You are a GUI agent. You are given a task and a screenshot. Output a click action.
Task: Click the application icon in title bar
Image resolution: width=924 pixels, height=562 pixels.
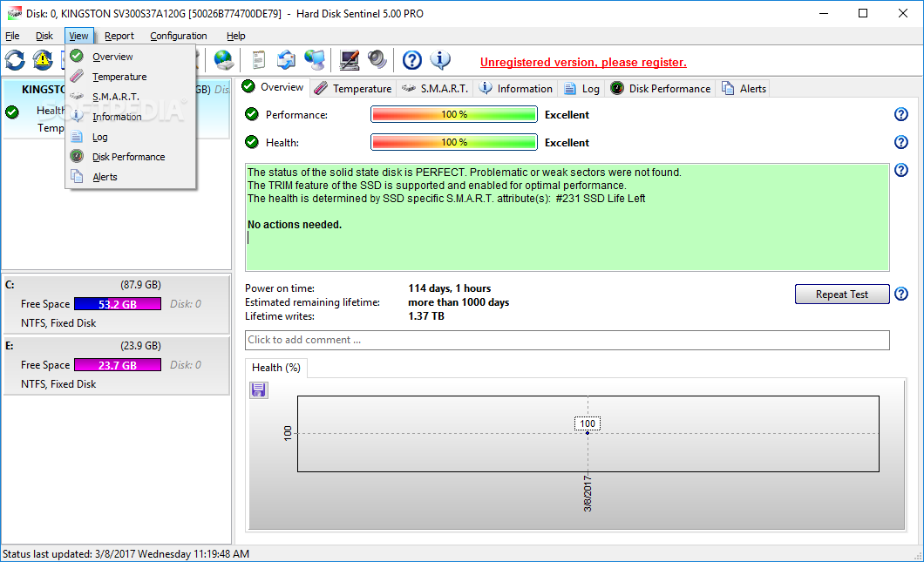[13, 13]
